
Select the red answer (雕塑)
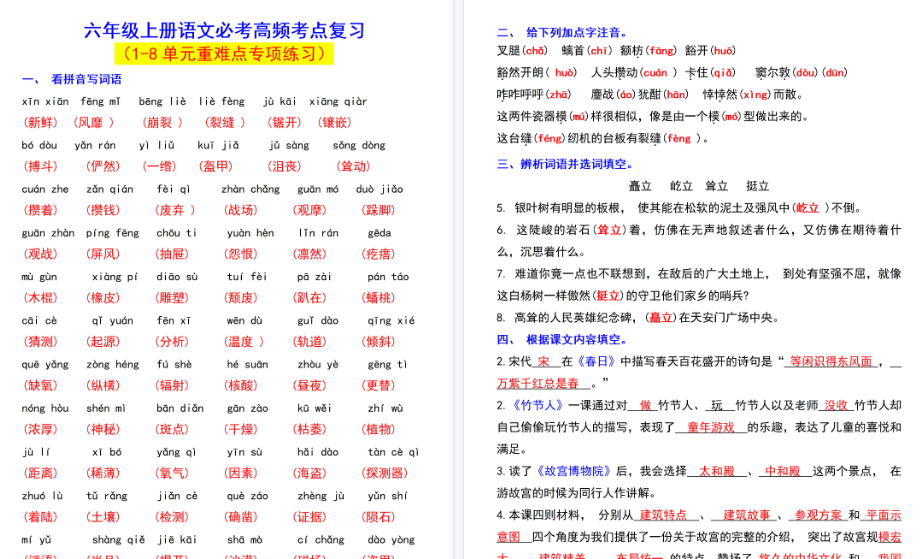coord(171,298)
